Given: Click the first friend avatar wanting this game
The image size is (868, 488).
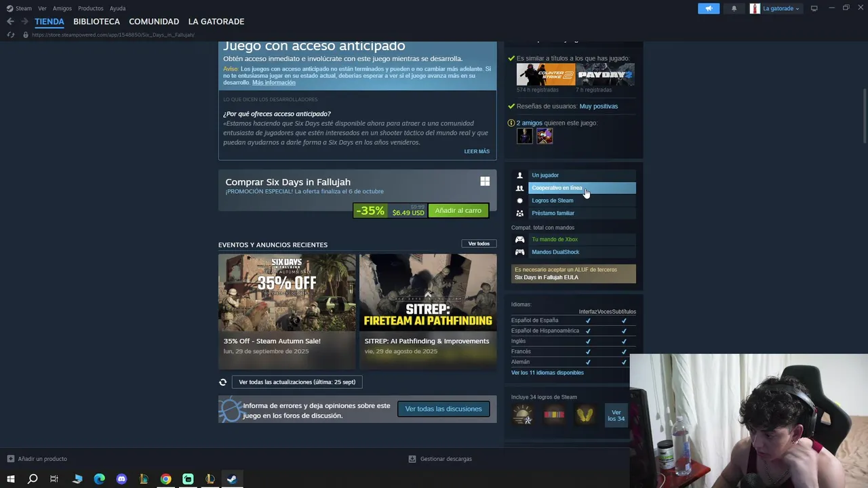Looking at the screenshot, I should (525, 136).
